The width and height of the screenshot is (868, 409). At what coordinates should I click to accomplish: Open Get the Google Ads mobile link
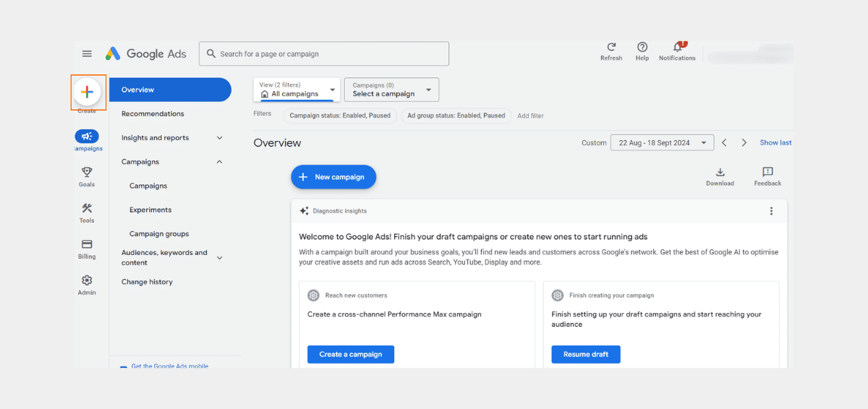pyautogui.click(x=169, y=366)
